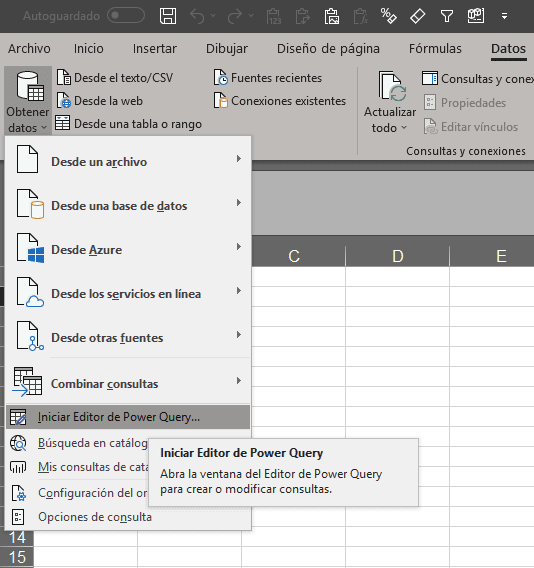
Task: Switch to the Fórmulas tab
Action: point(435,49)
